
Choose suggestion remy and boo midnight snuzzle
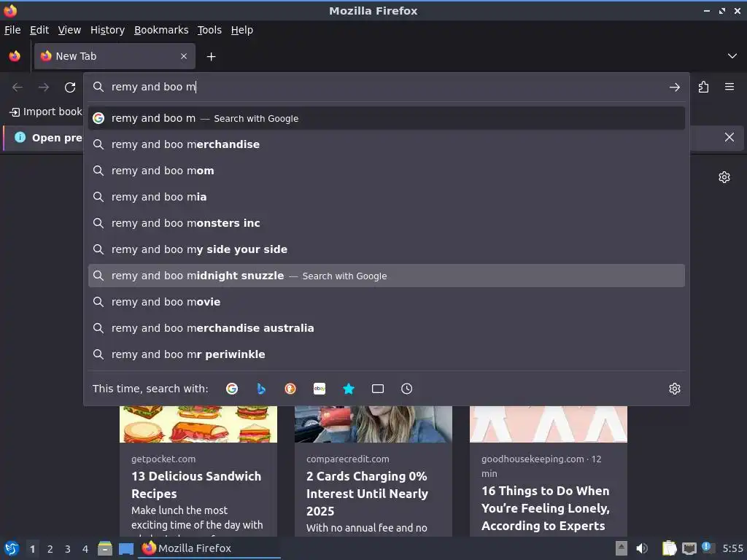click(387, 276)
